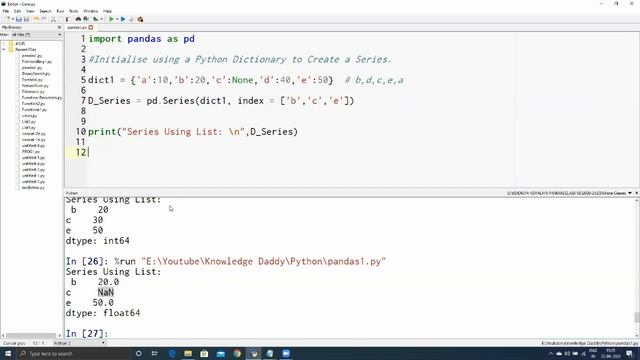Open Function2.py from recent files
640x360 pixels.
pyautogui.click(x=33, y=104)
